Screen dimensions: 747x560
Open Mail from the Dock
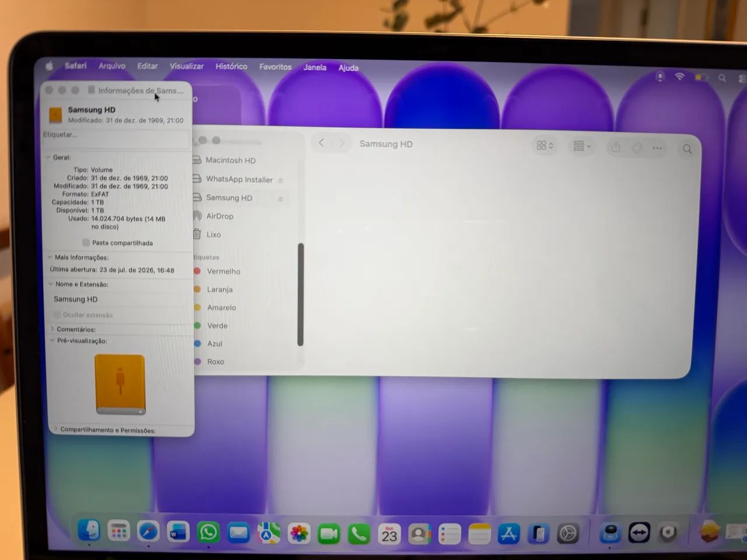[238, 533]
